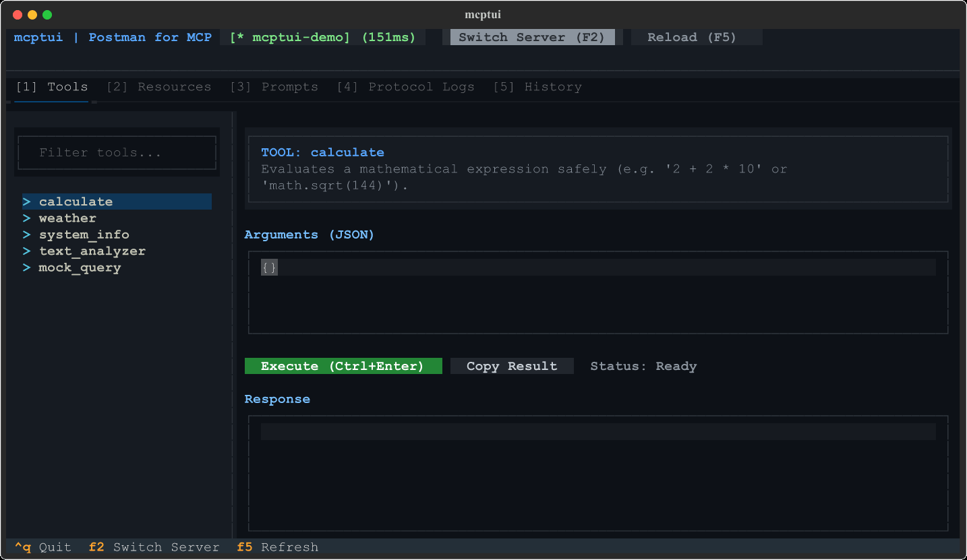Open the [3] Prompts tab
967x560 pixels.
pyautogui.click(x=274, y=87)
